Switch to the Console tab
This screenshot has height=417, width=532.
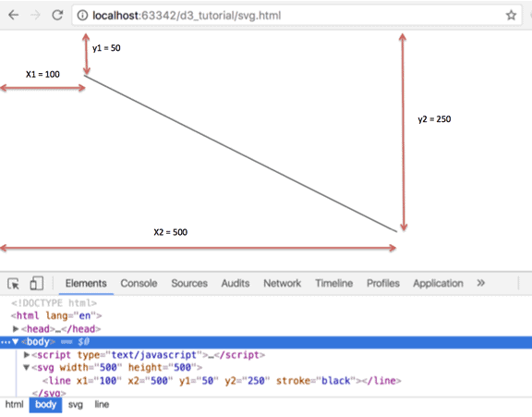(139, 283)
